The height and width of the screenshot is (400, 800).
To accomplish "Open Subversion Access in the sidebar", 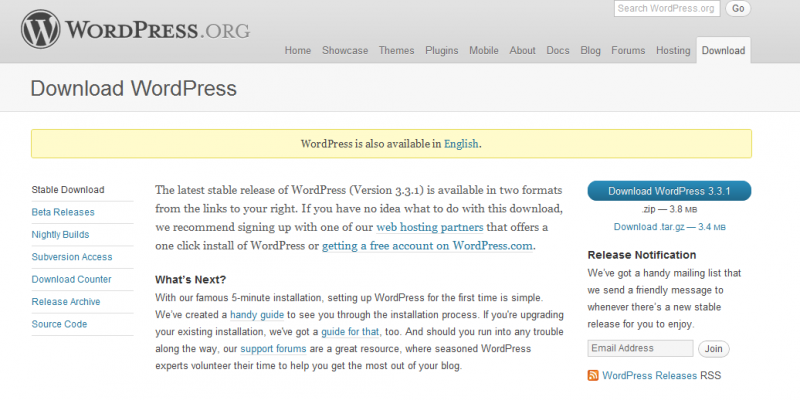I will (x=72, y=257).
